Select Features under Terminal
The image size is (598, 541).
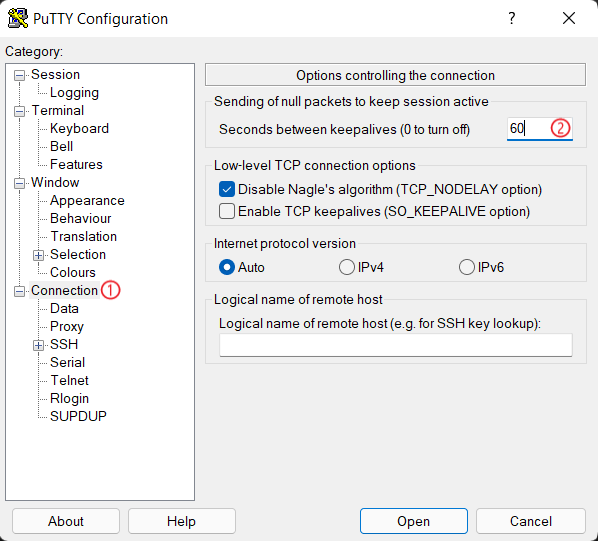pos(76,164)
